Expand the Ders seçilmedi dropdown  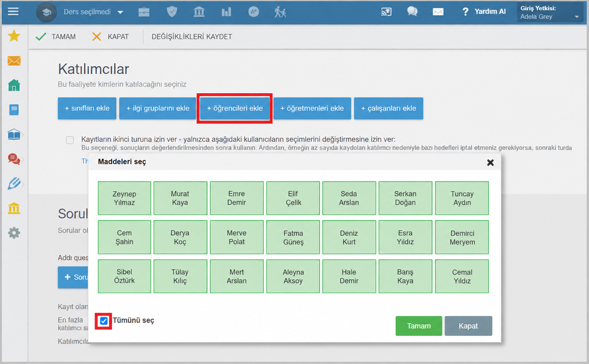[x=93, y=12]
